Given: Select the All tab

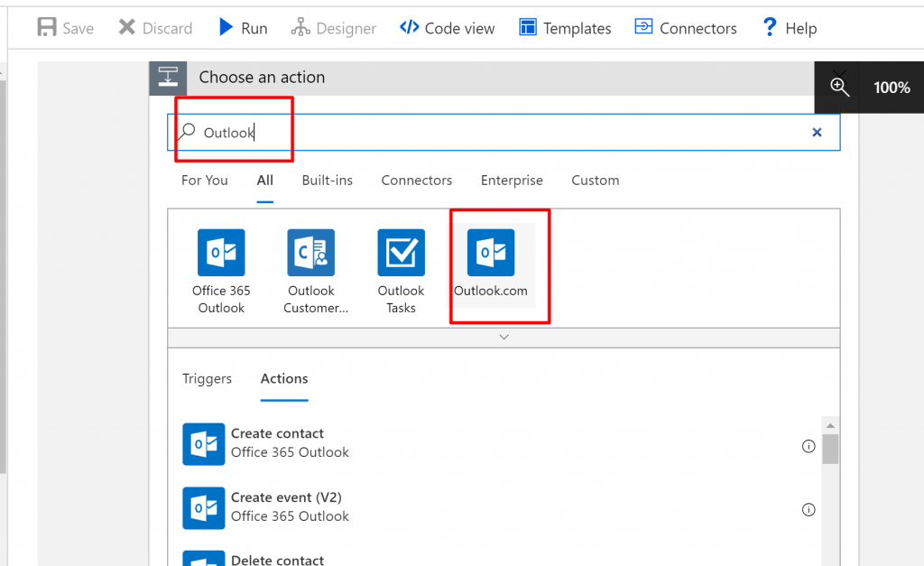Looking at the screenshot, I should click(x=265, y=181).
